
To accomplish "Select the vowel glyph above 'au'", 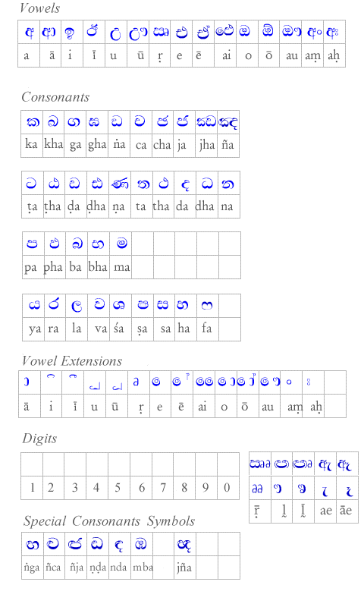I will (x=291, y=31).
